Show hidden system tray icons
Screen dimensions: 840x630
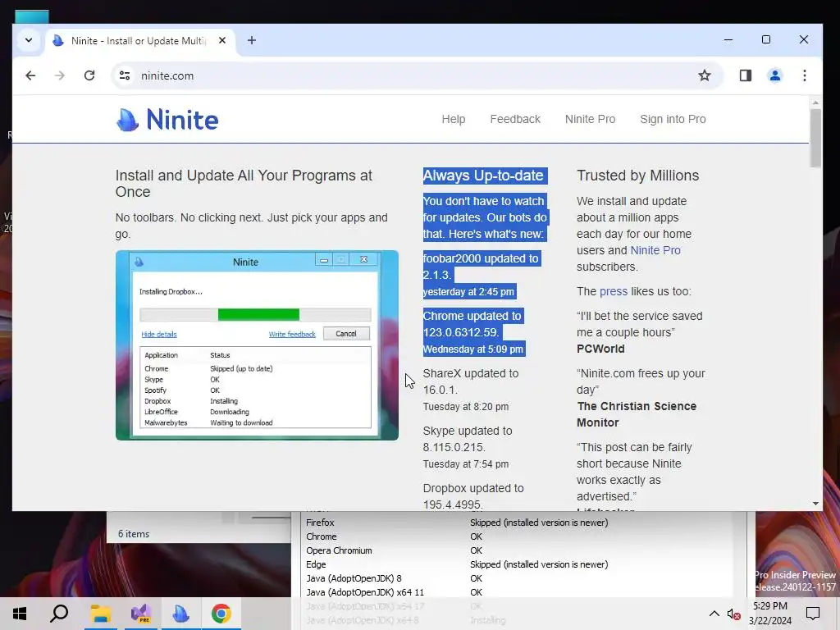point(714,614)
